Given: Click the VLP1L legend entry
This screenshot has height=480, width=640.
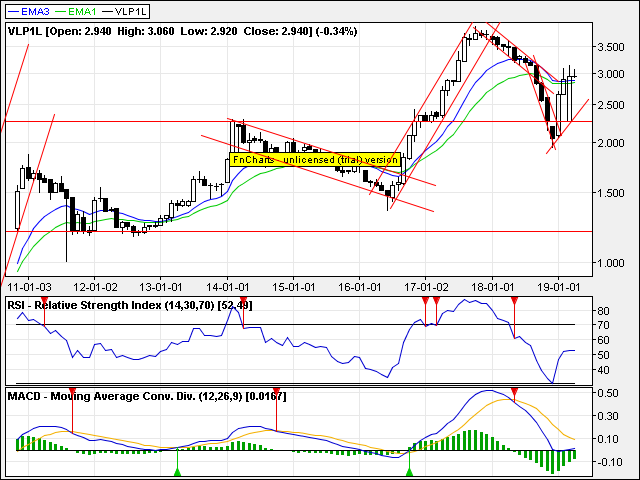Looking at the screenshot, I should coord(124,11).
